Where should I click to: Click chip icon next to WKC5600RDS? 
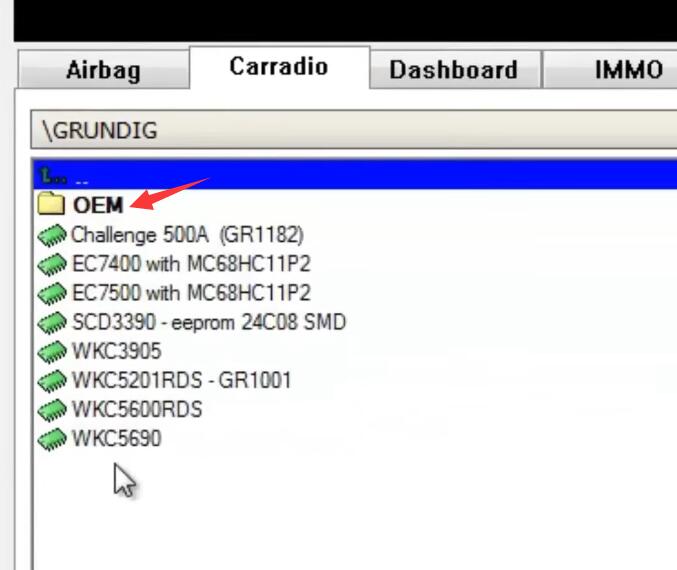tap(52, 409)
